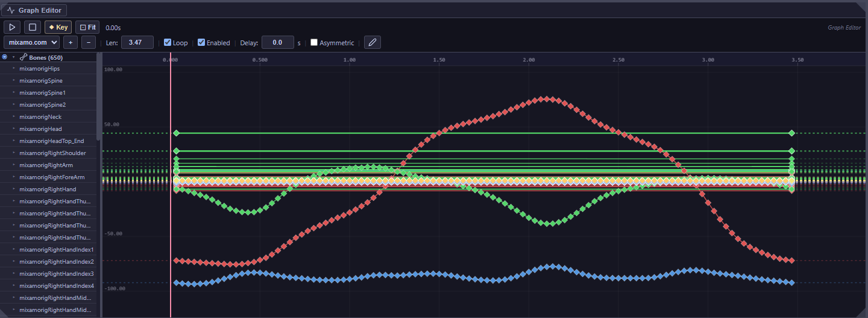
Task: Click the 1.00 mark on time ruler
Action: click(x=350, y=60)
